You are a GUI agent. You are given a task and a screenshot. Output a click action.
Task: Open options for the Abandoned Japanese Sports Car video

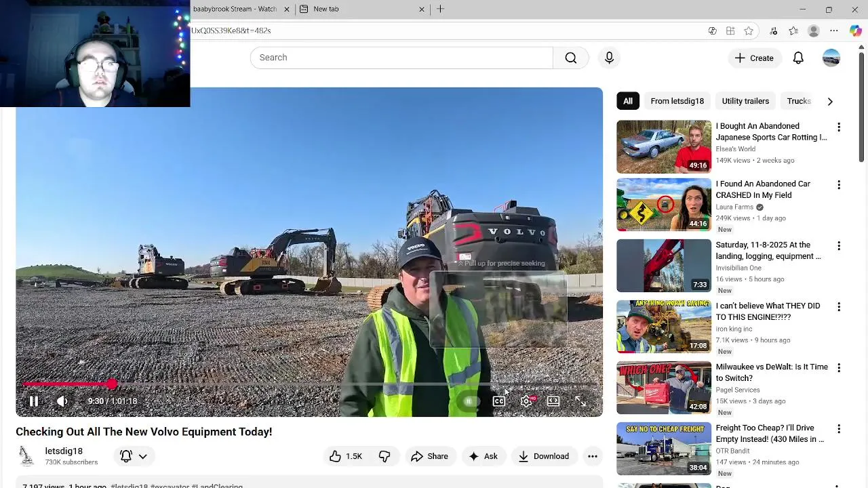pos(839,127)
